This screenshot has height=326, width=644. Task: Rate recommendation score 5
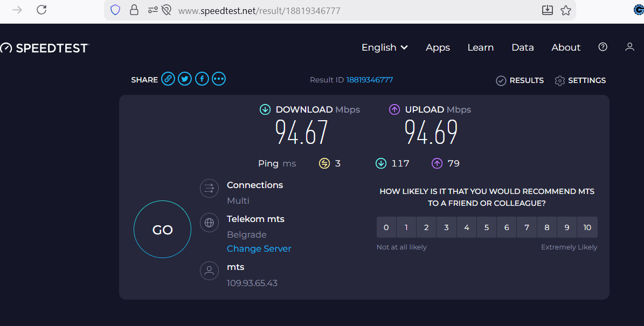click(487, 227)
